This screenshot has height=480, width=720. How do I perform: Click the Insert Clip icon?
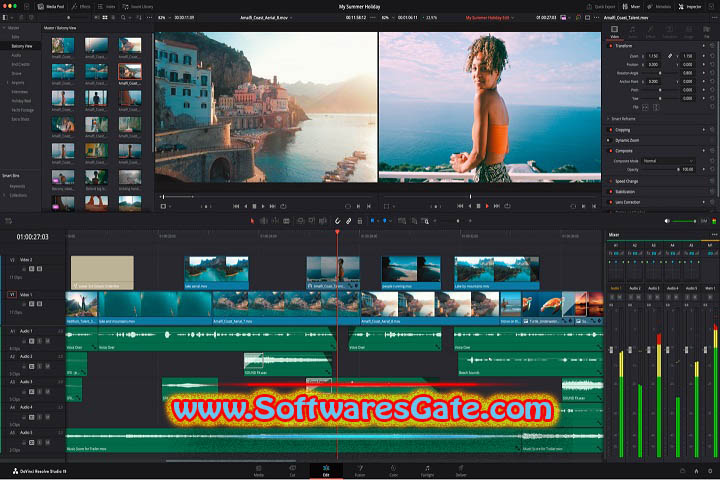point(300,221)
